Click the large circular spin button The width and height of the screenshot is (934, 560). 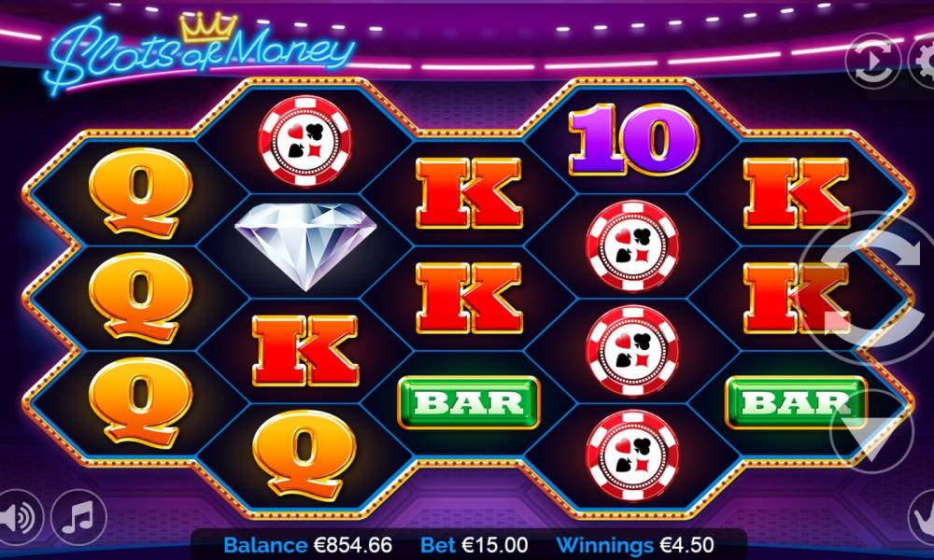point(869,287)
